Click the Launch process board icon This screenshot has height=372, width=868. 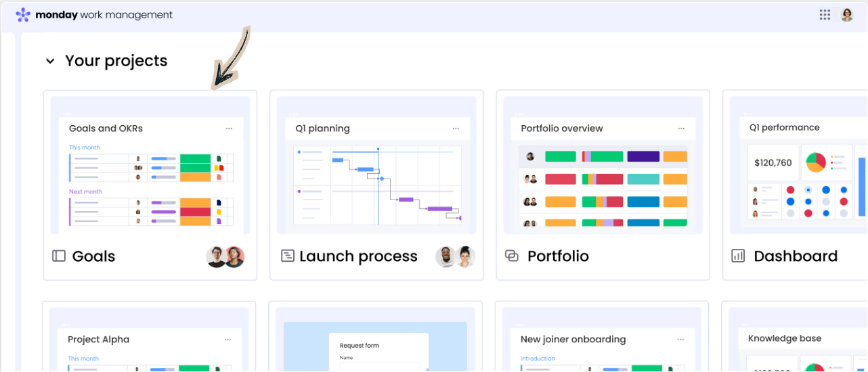(x=288, y=256)
